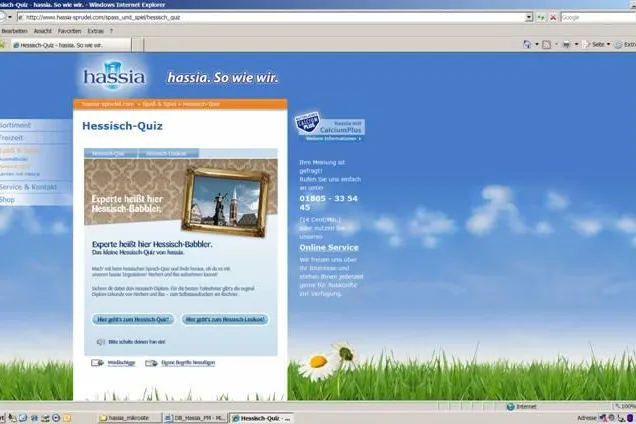Expand the dropdown arrow beside home icon
Viewport: 636px width, 424px height.
click(x=537, y=44)
